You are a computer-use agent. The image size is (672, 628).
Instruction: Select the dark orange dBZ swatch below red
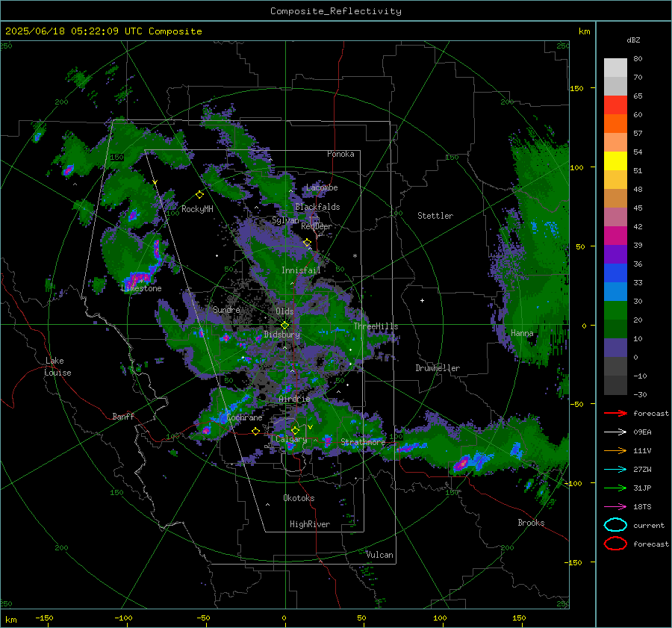pyautogui.click(x=615, y=124)
